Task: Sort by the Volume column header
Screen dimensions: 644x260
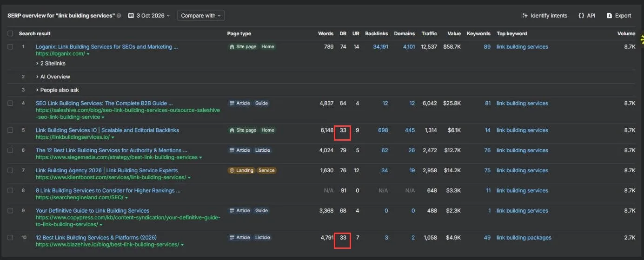Action: 626,33
